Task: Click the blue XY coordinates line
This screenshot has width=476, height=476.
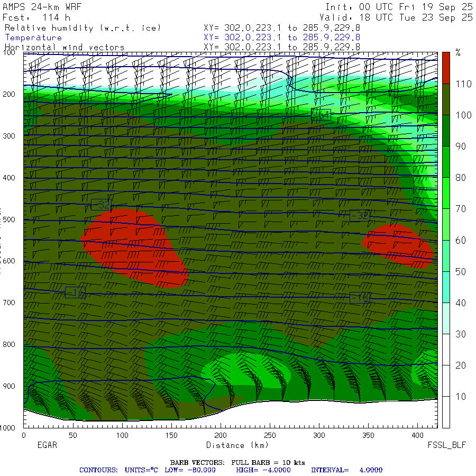Action: tap(282, 38)
